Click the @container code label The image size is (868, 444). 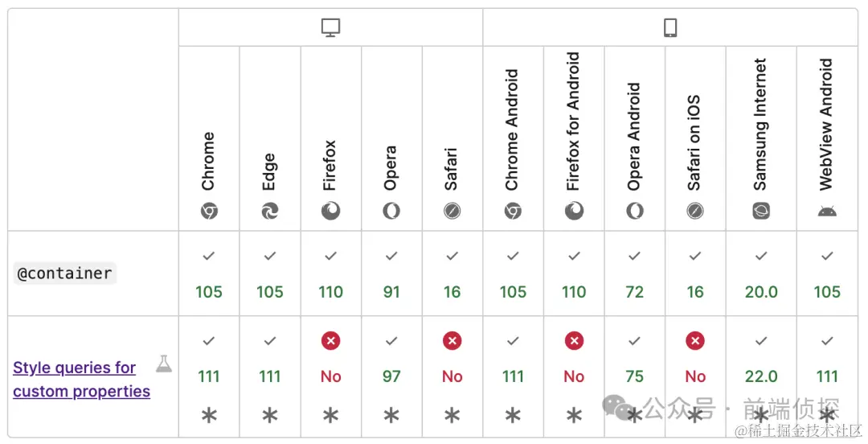click(x=65, y=273)
